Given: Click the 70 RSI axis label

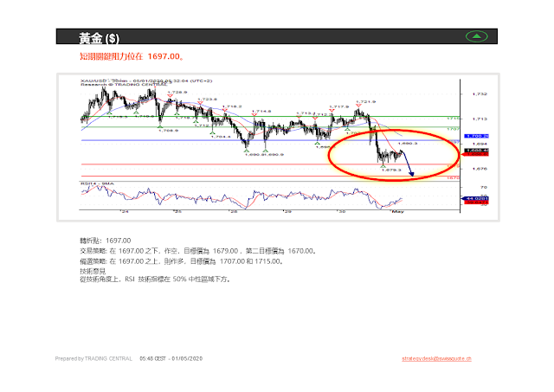Looking at the screenshot, I should point(484,187).
